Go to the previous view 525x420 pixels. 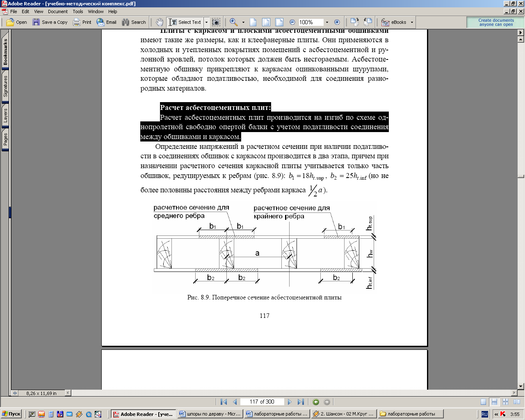316,402
